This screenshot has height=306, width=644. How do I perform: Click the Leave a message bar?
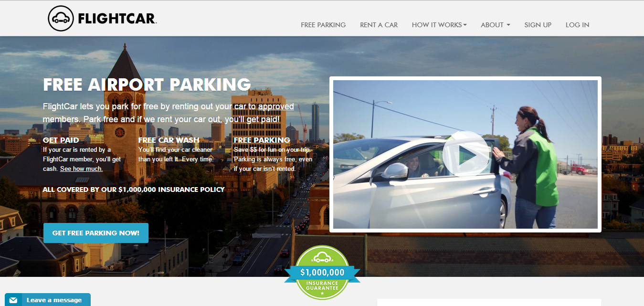[48, 300]
